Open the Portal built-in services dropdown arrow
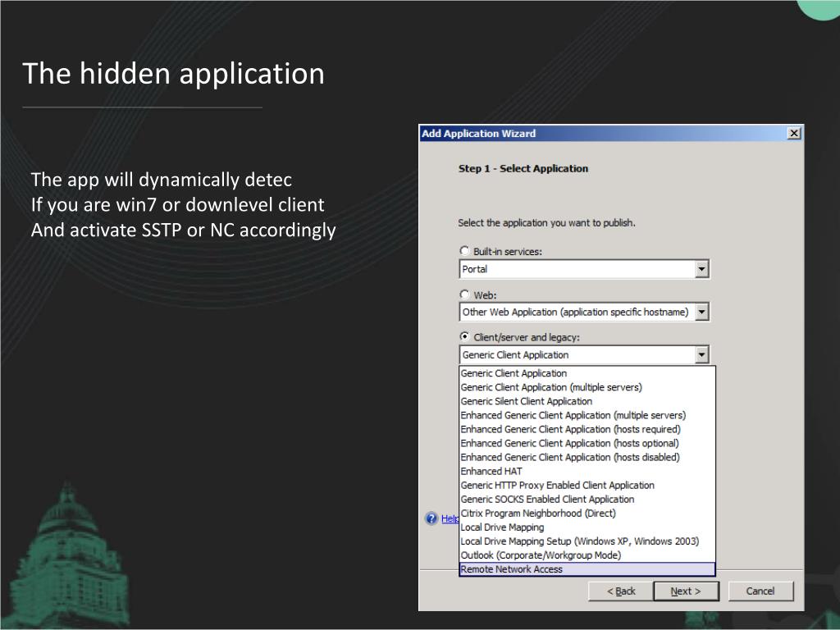The image size is (840, 630). [702, 269]
